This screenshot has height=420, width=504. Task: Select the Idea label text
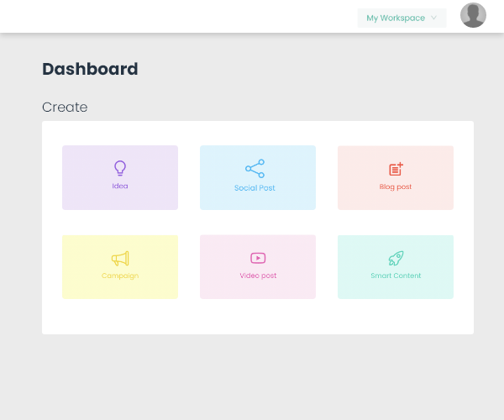pyautogui.click(x=120, y=186)
